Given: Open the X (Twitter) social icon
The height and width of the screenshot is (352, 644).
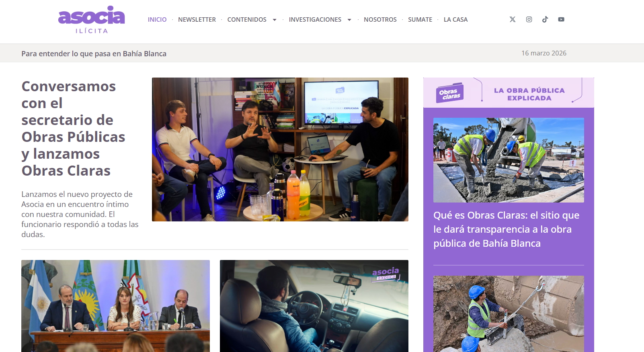Looking at the screenshot, I should coord(513,19).
